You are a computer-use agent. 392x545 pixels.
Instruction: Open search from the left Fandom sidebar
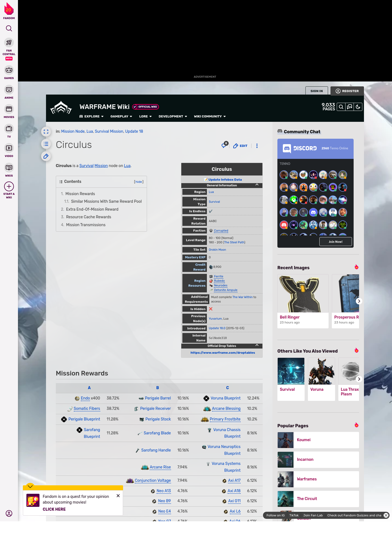[9, 28]
